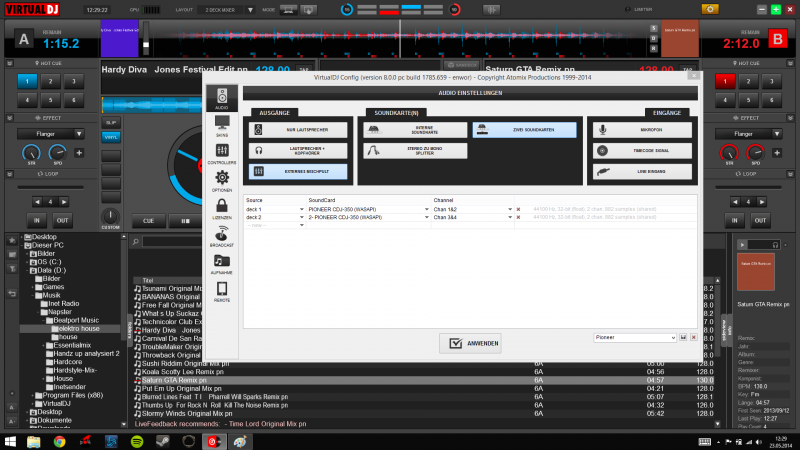Click loop OUT button on right deck
Viewport: 800px width, 450px height.
click(x=760, y=220)
